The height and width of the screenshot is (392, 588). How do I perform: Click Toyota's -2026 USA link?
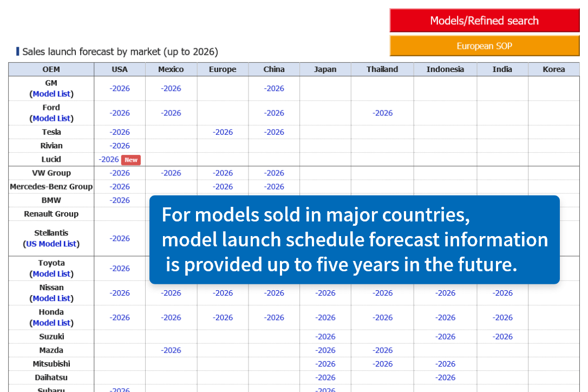point(120,268)
